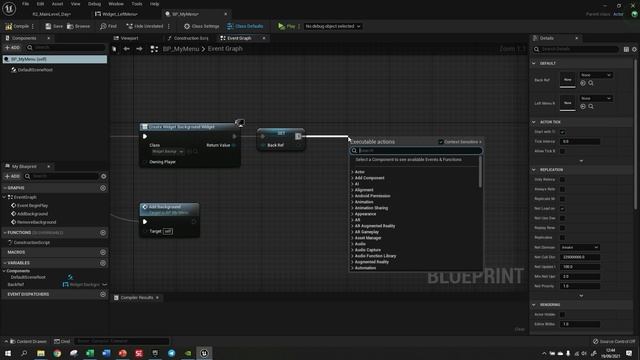Open Back Ref None asset dropdown
This screenshot has width=640, height=360.
click(596, 76)
